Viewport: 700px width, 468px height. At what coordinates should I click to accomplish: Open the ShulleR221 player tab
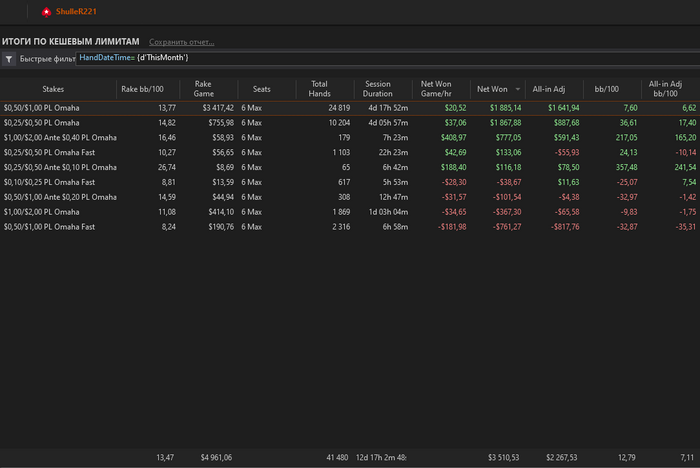(x=75, y=12)
